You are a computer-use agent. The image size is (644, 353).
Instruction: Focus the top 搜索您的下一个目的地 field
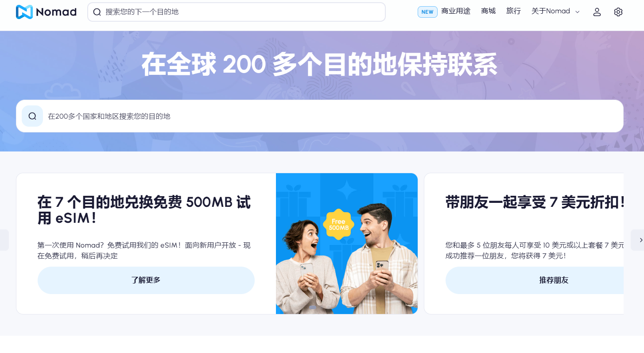click(x=237, y=12)
